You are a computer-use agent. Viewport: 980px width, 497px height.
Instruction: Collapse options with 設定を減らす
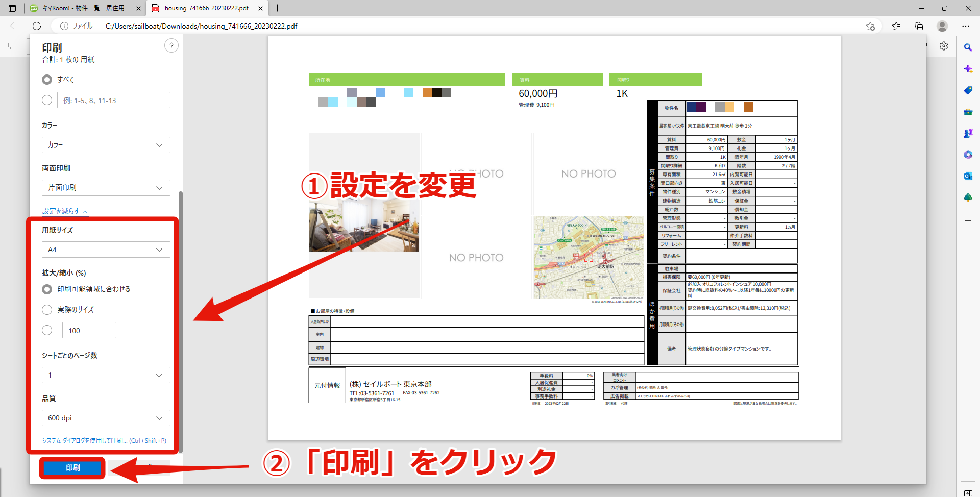(x=65, y=211)
